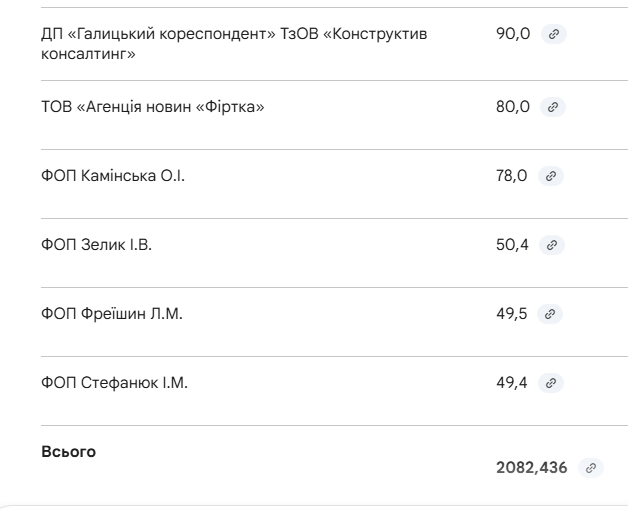Click the link icon next to 90,0

tap(553, 35)
